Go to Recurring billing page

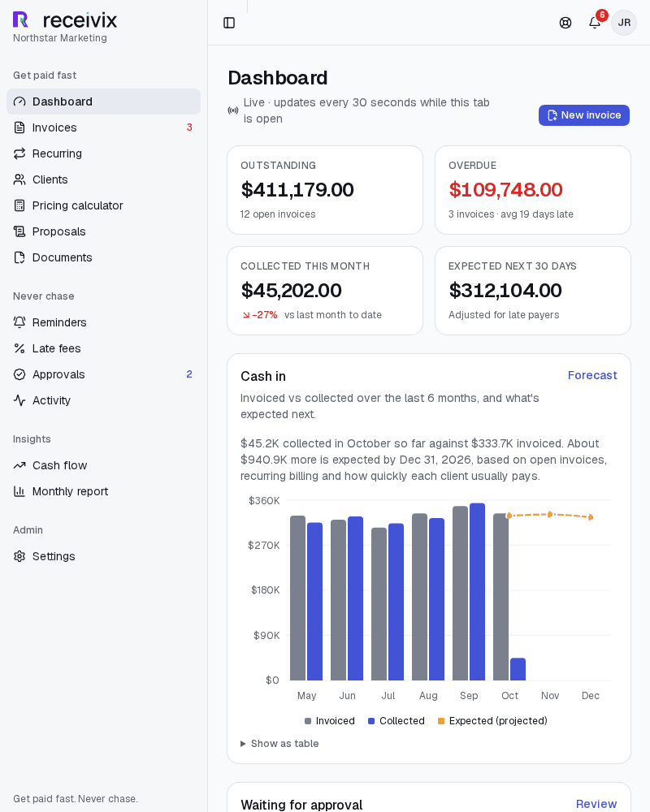click(x=103, y=153)
